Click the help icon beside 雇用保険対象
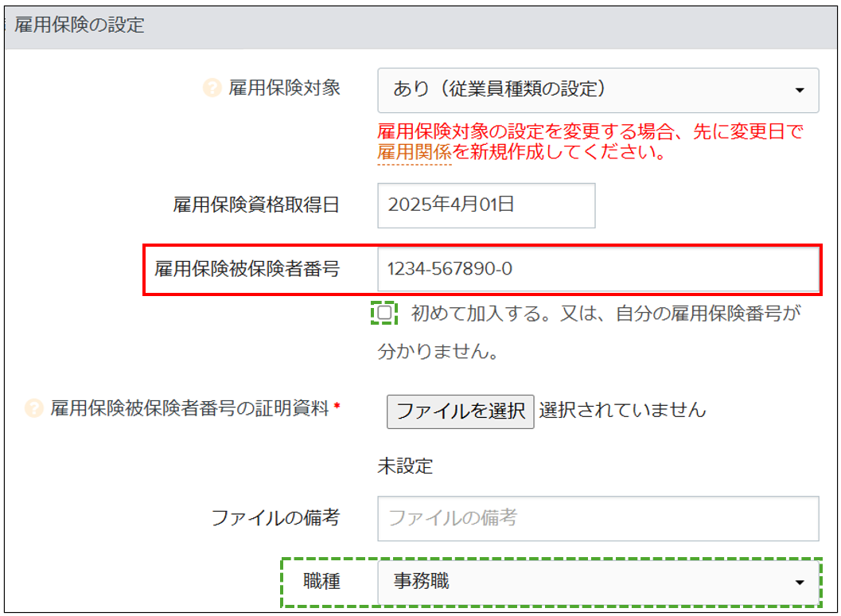Image resolution: width=841 pixels, height=616 pixels. tap(212, 88)
